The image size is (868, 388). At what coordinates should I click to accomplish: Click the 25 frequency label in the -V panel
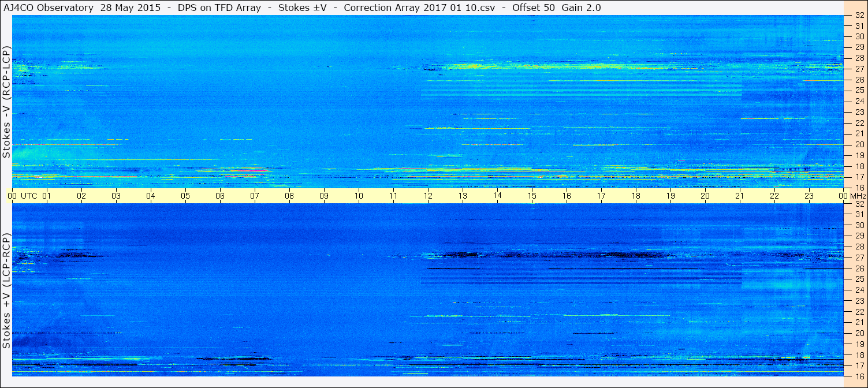point(859,90)
